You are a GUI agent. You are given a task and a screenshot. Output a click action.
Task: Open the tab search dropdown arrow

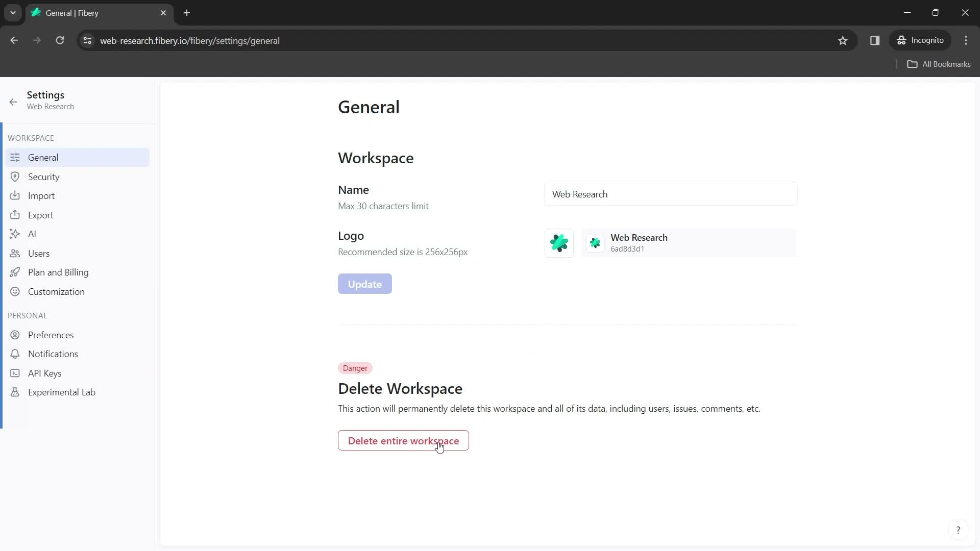[x=13, y=13]
